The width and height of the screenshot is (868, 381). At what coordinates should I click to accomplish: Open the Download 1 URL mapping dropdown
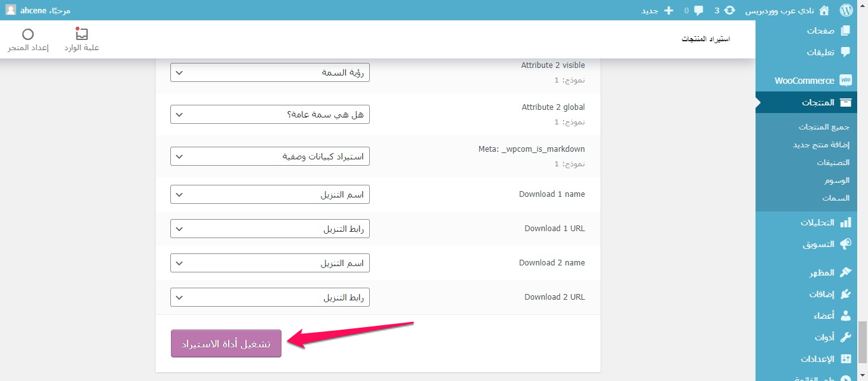[x=270, y=229]
